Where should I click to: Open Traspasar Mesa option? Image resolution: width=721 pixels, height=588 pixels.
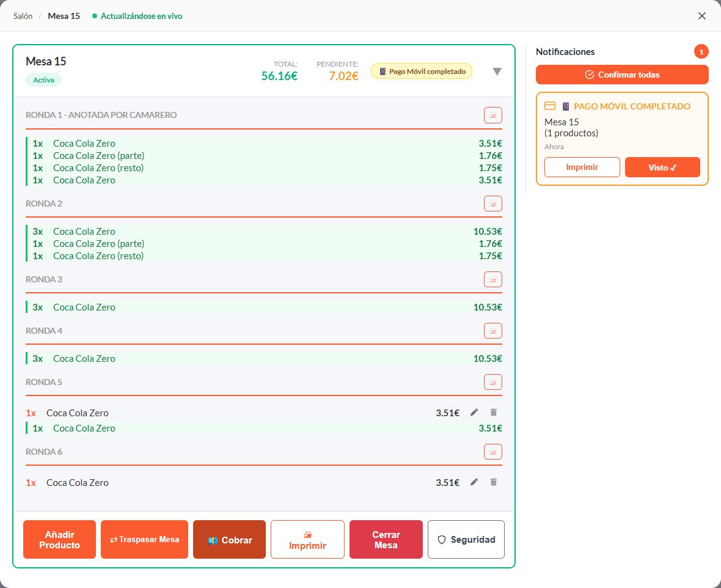144,539
